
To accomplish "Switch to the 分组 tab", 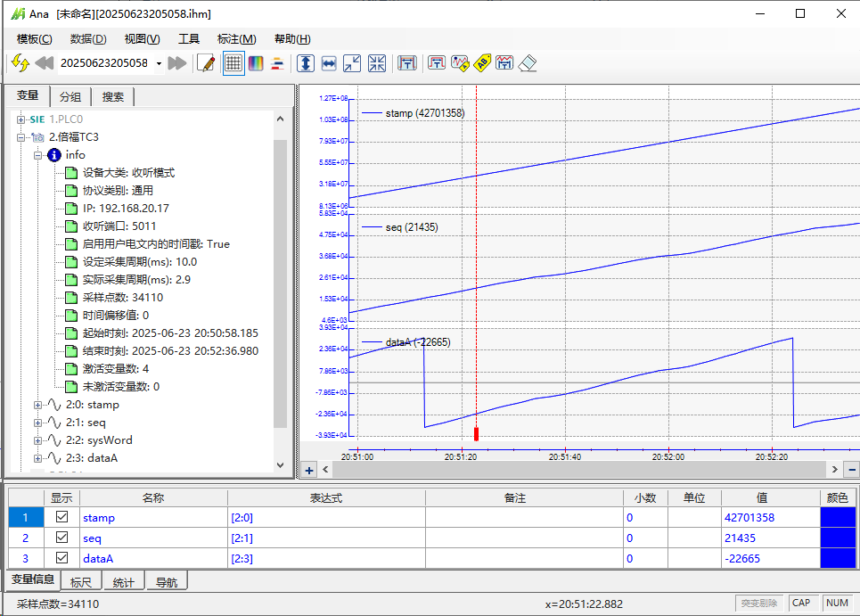I will tap(70, 97).
